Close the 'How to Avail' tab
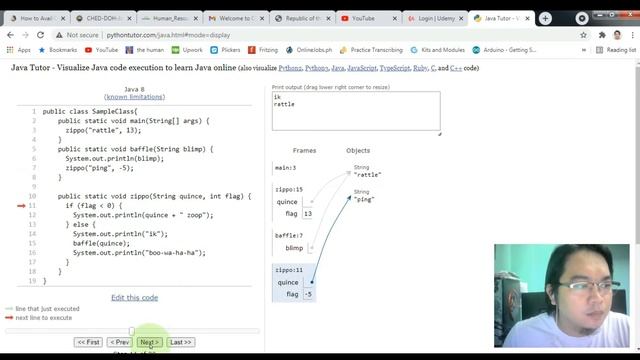The width and height of the screenshot is (640, 360). (x=63, y=18)
